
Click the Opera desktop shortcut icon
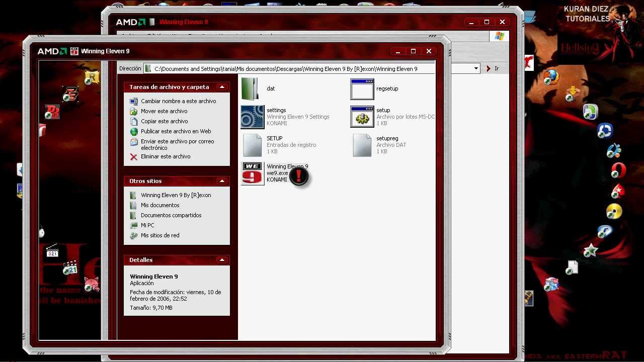(x=618, y=170)
